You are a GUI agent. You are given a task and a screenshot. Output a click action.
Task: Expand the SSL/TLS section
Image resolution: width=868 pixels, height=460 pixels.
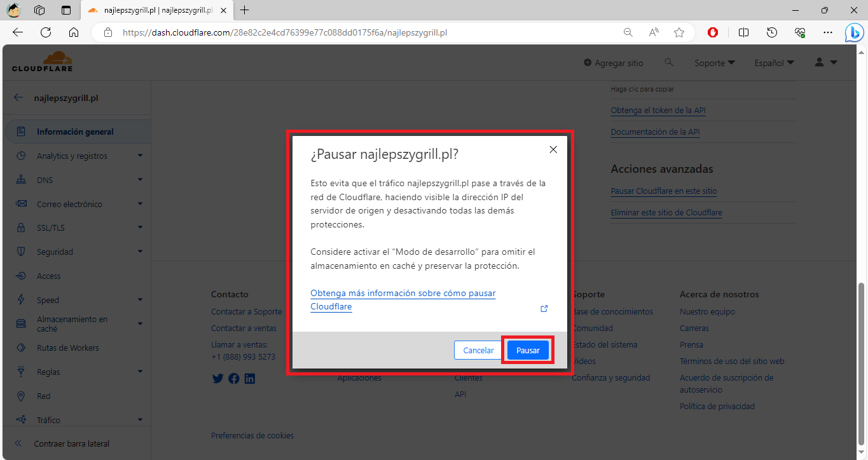(140, 227)
